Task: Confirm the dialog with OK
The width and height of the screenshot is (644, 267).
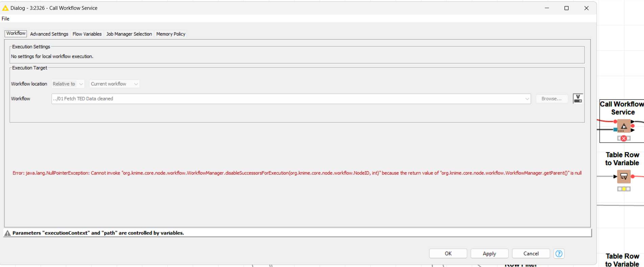Action: click(448, 253)
